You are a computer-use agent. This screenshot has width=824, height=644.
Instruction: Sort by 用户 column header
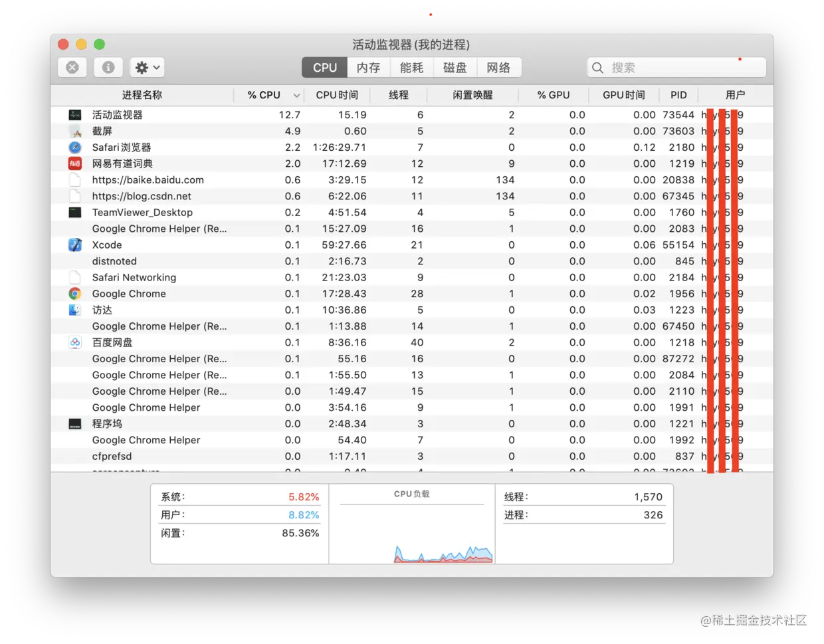(x=735, y=95)
